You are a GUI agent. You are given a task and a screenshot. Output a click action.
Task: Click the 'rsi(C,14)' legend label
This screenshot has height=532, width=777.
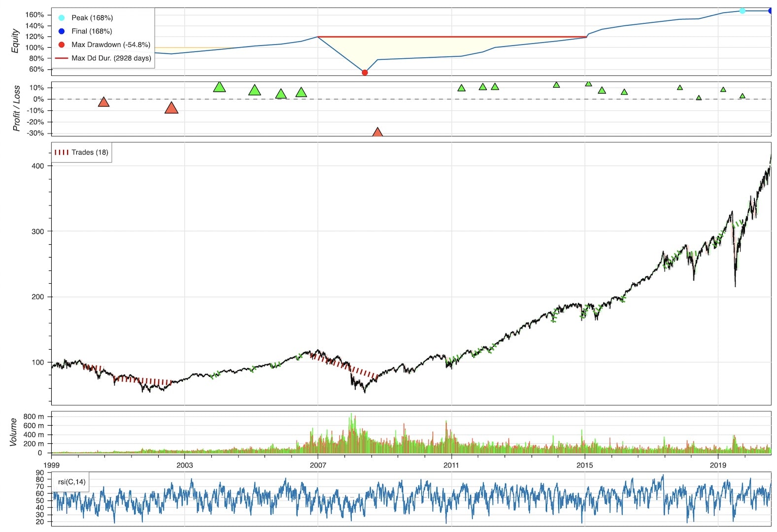coord(71,482)
